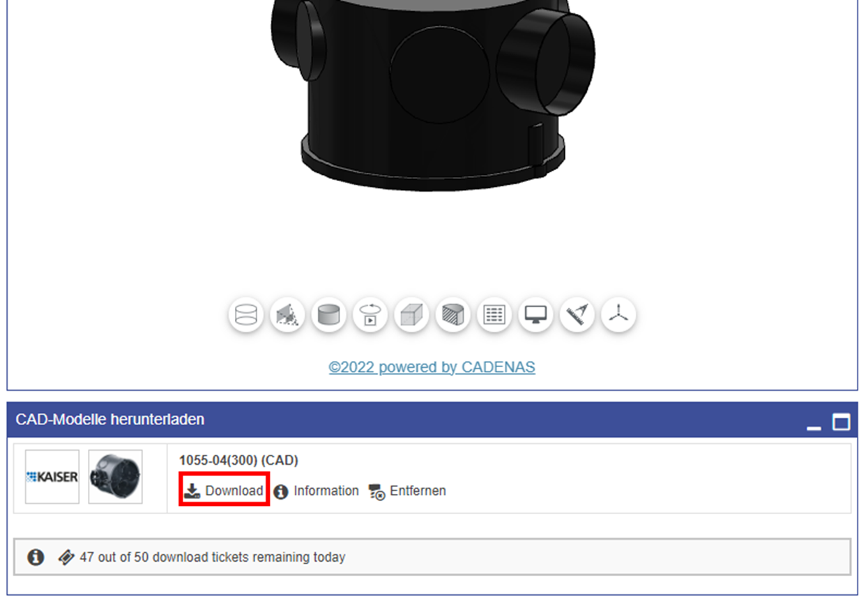Select the transparent dotted view icon
This screenshot has height=602, width=868.
tap(287, 315)
